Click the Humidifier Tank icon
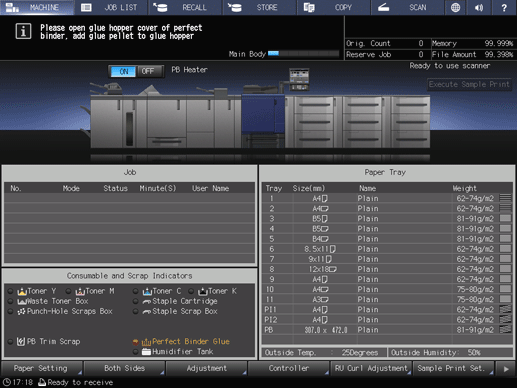Image resolution: width=517 pixels, height=388 pixels. coord(147,352)
